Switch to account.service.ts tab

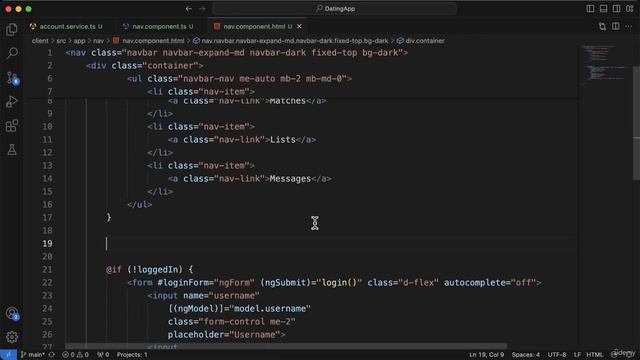66,27
